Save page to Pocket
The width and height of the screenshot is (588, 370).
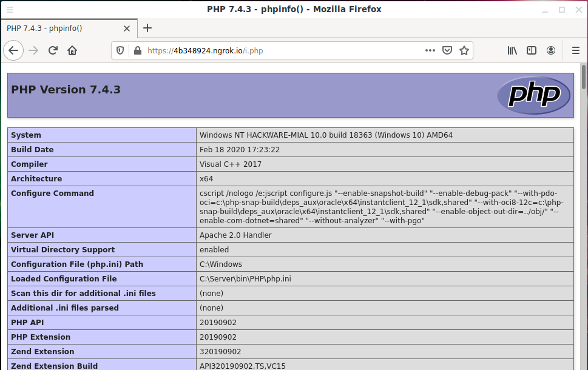pos(447,50)
